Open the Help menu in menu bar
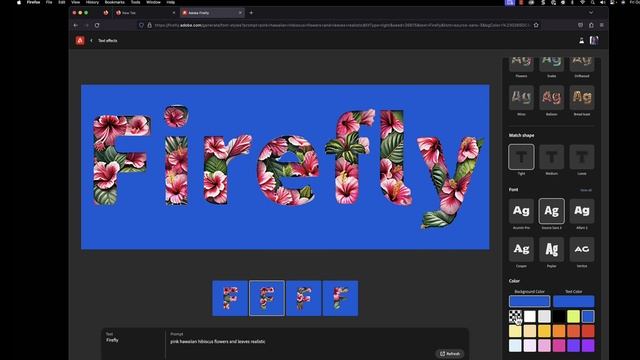This screenshot has height=360, width=640. pyautogui.click(x=171, y=2)
